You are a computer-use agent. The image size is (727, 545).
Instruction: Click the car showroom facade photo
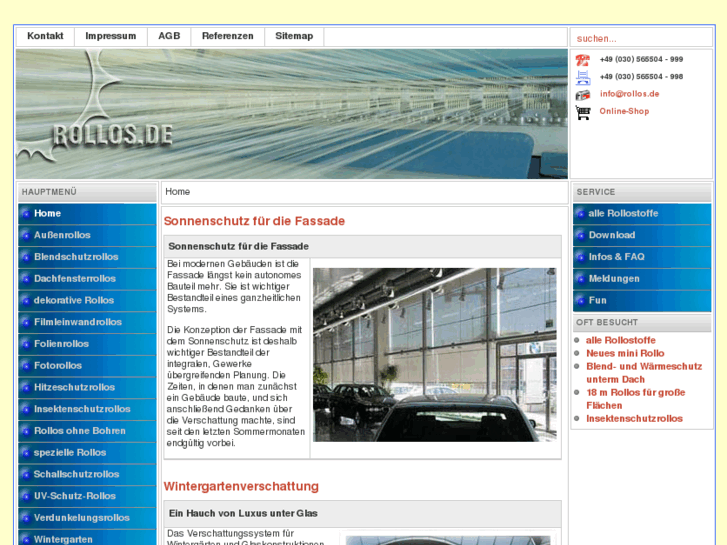(x=435, y=355)
